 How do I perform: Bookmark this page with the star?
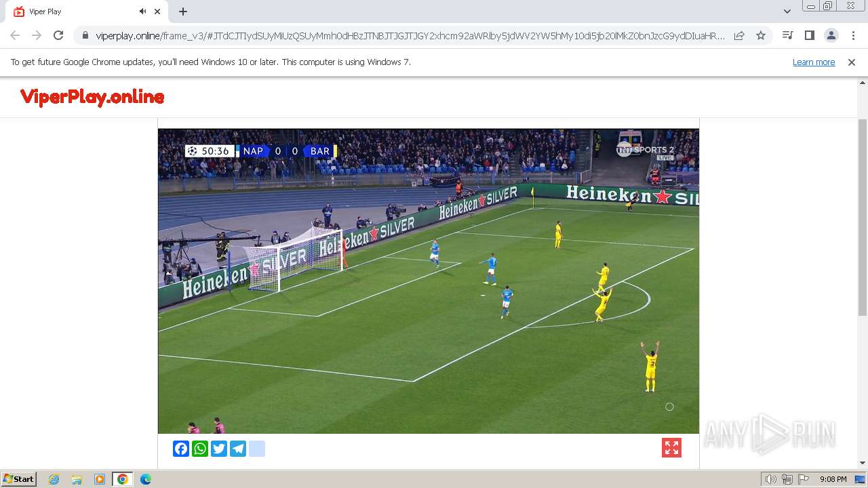click(x=761, y=35)
